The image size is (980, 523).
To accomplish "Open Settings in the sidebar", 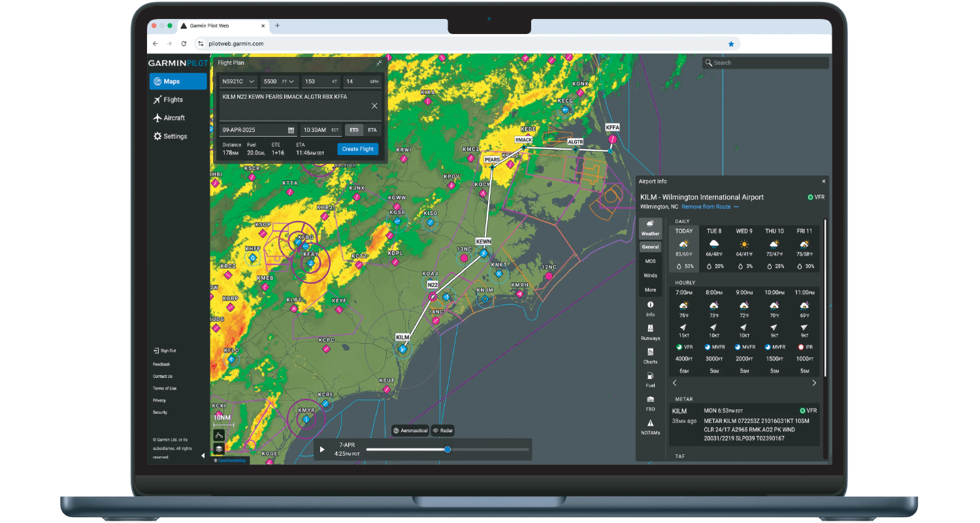I will [170, 136].
